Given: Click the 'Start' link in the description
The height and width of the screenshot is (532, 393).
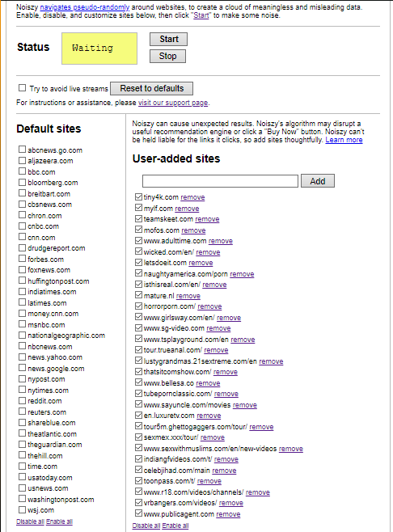Looking at the screenshot, I should pyautogui.click(x=201, y=15).
